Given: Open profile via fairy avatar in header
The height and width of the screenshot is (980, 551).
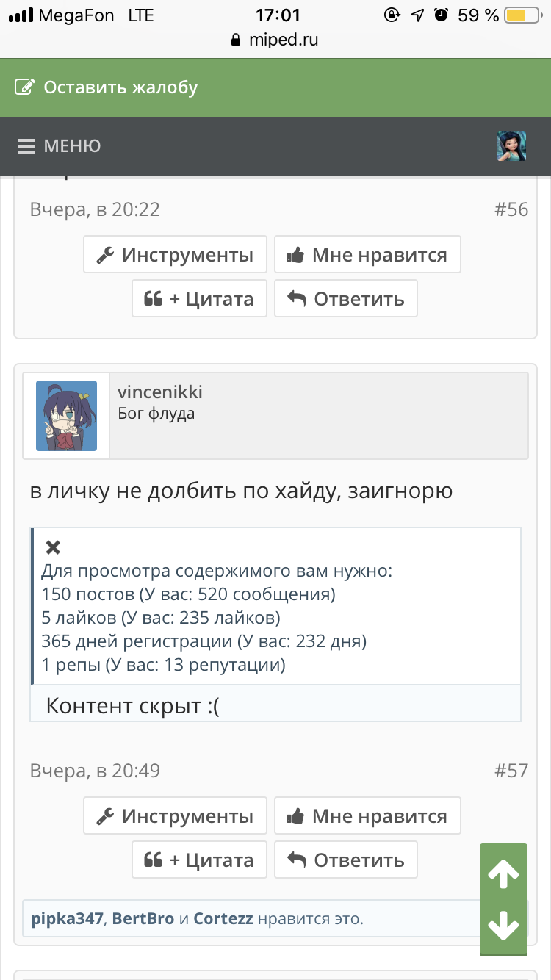Looking at the screenshot, I should (x=511, y=146).
